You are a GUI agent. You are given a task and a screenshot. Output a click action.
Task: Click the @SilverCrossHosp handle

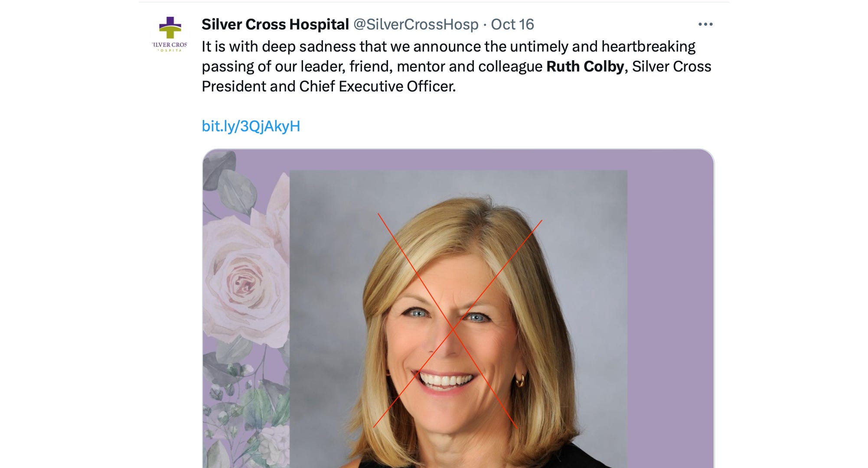tap(416, 24)
